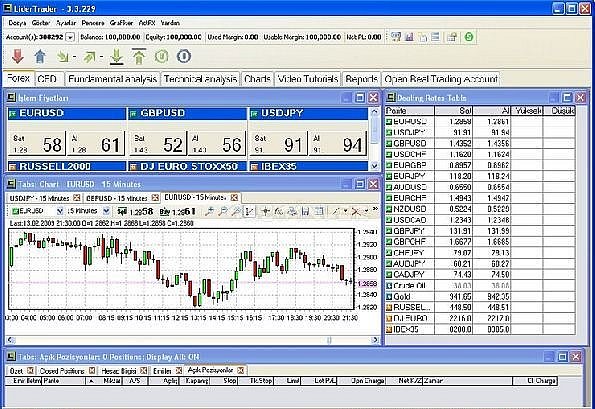Click the blue up-arrow buy icon
The width and height of the screenshot is (595, 409).
click(40, 56)
